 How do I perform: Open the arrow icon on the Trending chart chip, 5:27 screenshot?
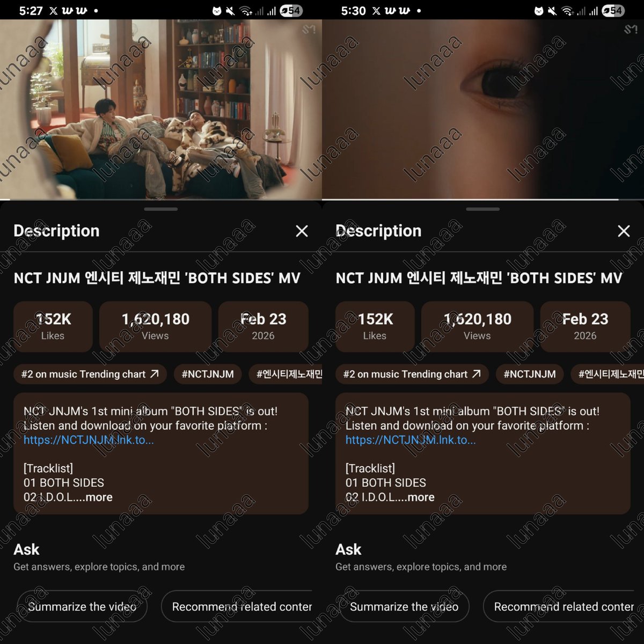coord(155,374)
